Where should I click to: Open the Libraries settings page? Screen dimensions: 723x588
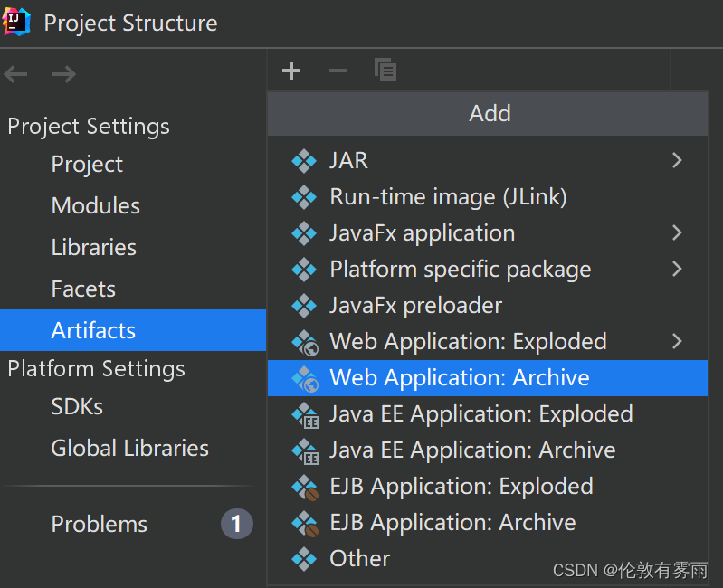[133, 248]
